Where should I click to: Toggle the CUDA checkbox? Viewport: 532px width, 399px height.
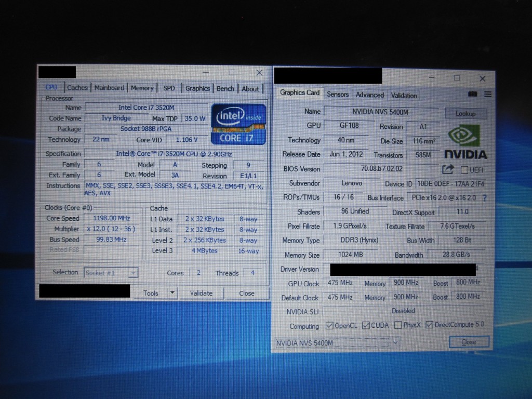(366, 325)
